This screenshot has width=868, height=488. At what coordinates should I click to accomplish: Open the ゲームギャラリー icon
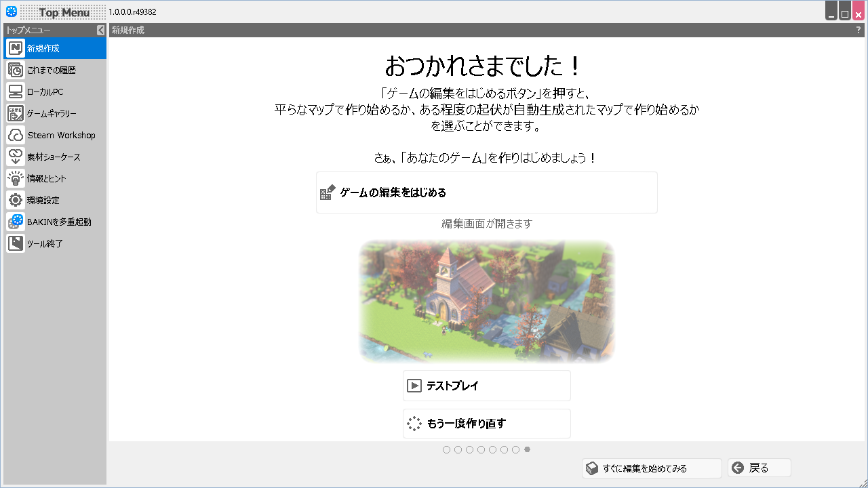tap(16, 113)
